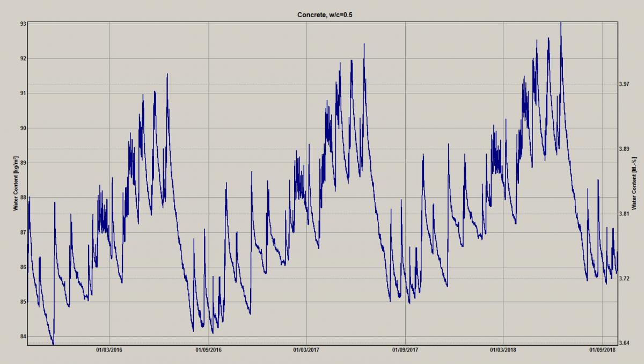Click the left axis value 88

click(x=24, y=198)
